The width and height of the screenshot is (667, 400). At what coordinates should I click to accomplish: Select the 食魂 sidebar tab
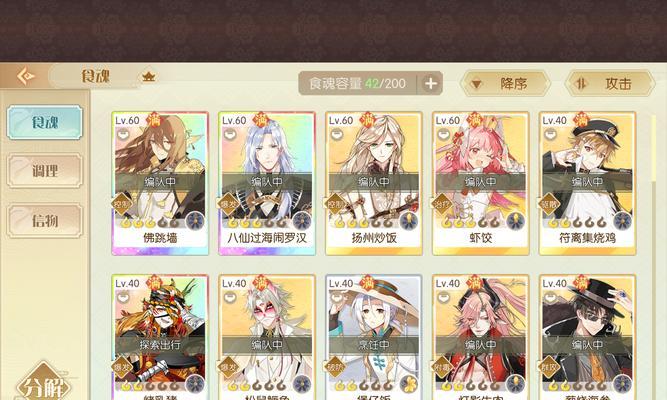[x=45, y=123]
